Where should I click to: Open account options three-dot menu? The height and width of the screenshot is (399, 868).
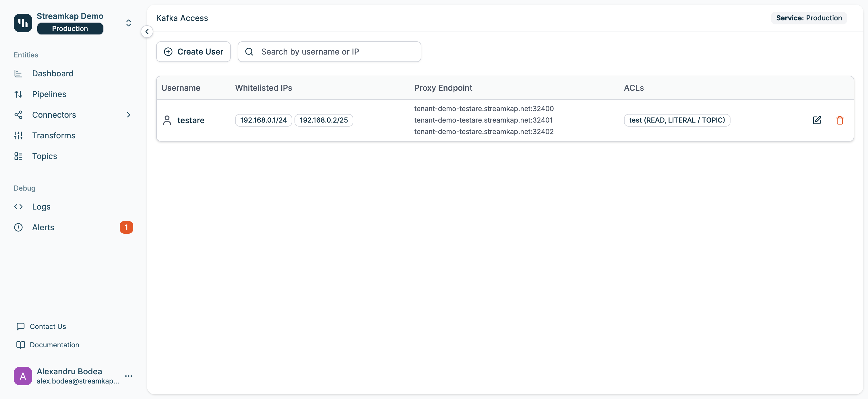click(128, 376)
